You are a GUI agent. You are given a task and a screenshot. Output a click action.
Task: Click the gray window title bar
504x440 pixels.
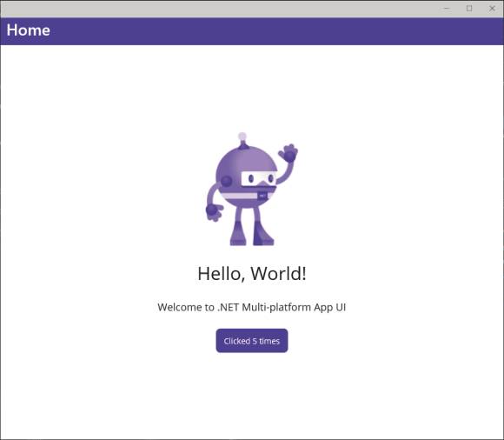pyautogui.click(x=219, y=9)
